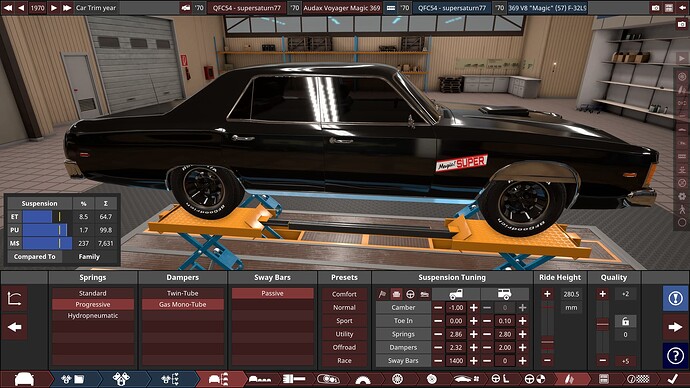Decrease Quality with minus button
The image size is (690, 388).
click(602, 360)
